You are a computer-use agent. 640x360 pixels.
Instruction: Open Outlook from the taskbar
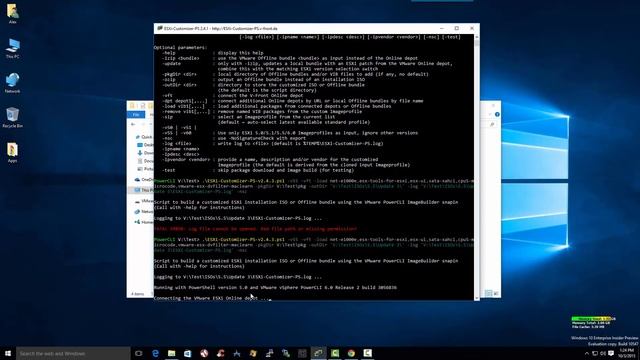[x=188, y=353]
